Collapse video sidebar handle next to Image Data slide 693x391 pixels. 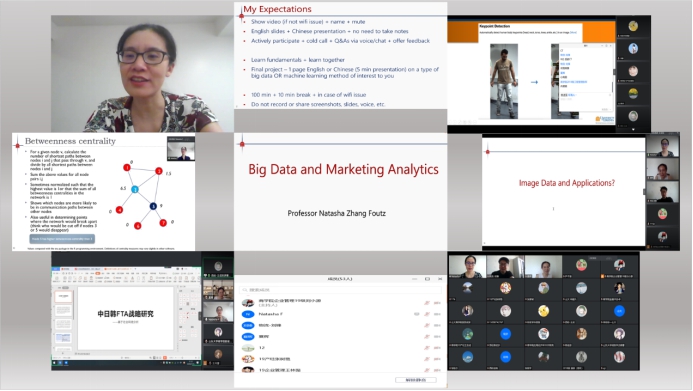click(644, 192)
